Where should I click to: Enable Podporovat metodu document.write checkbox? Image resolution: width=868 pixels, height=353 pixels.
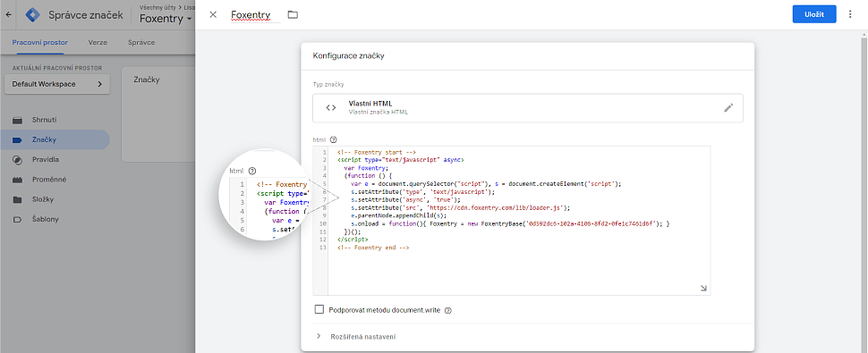[319, 309]
